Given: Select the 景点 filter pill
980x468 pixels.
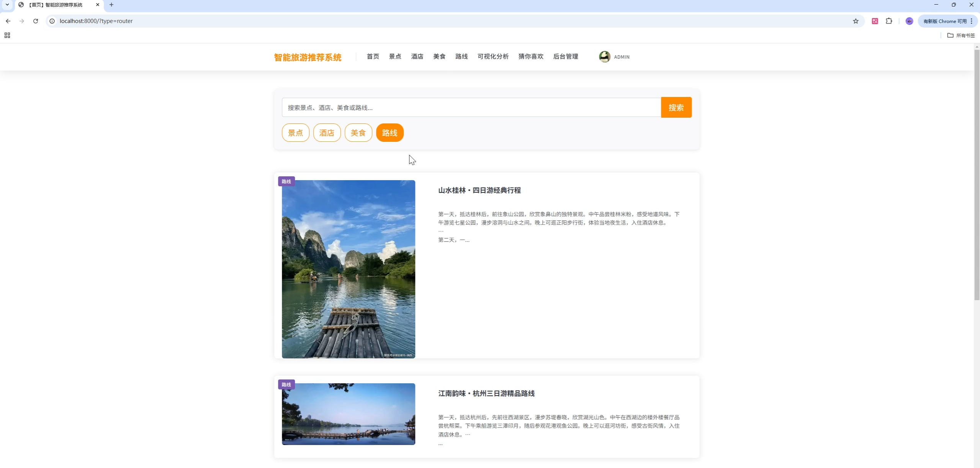Looking at the screenshot, I should point(295,133).
